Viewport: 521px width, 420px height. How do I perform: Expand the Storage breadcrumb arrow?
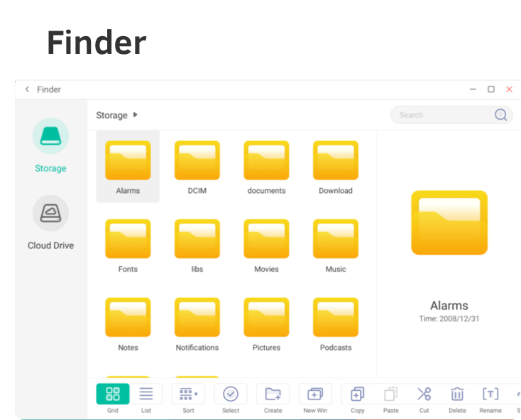[x=136, y=115]
